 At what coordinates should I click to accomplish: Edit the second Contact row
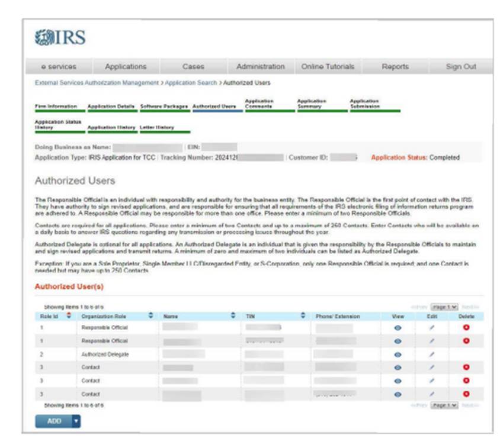pyautogui.click(x=432, y=381)
